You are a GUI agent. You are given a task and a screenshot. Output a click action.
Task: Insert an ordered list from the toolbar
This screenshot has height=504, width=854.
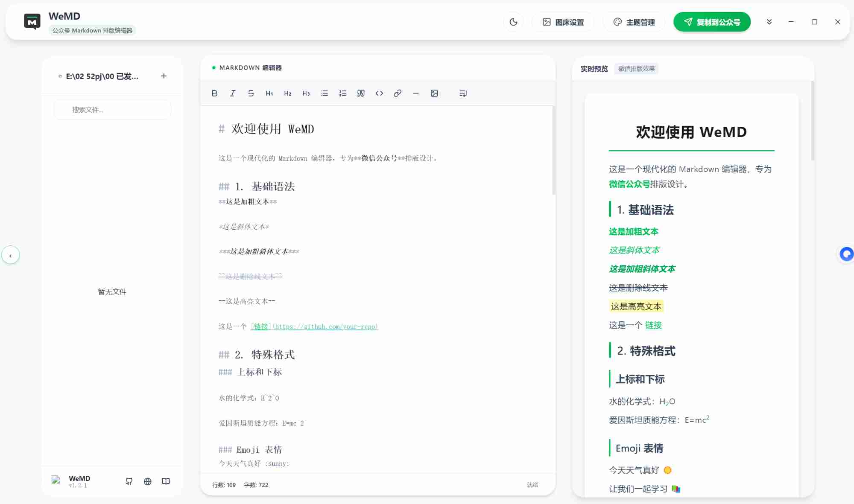click(342, 93)
